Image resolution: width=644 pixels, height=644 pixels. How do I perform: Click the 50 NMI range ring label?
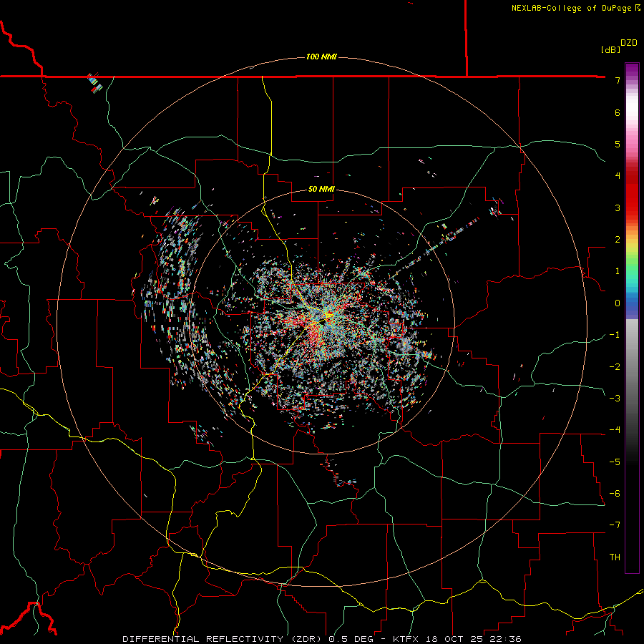(321, 190)
